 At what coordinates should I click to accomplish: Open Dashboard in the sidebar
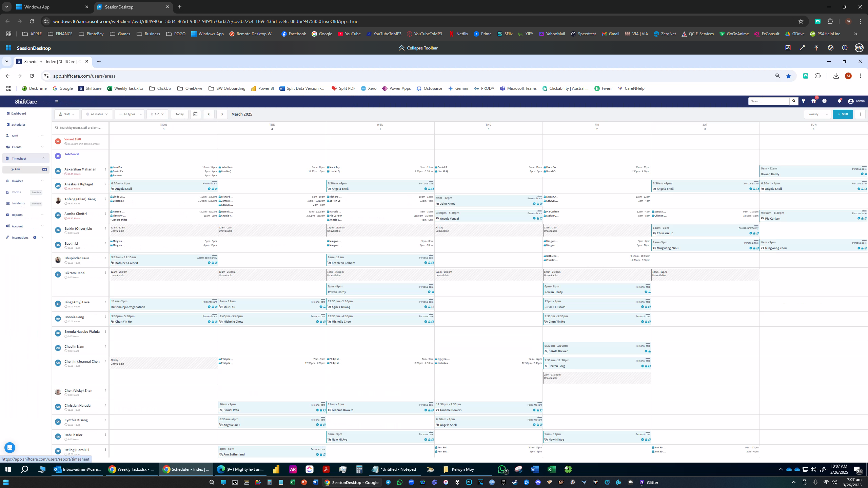19,114
